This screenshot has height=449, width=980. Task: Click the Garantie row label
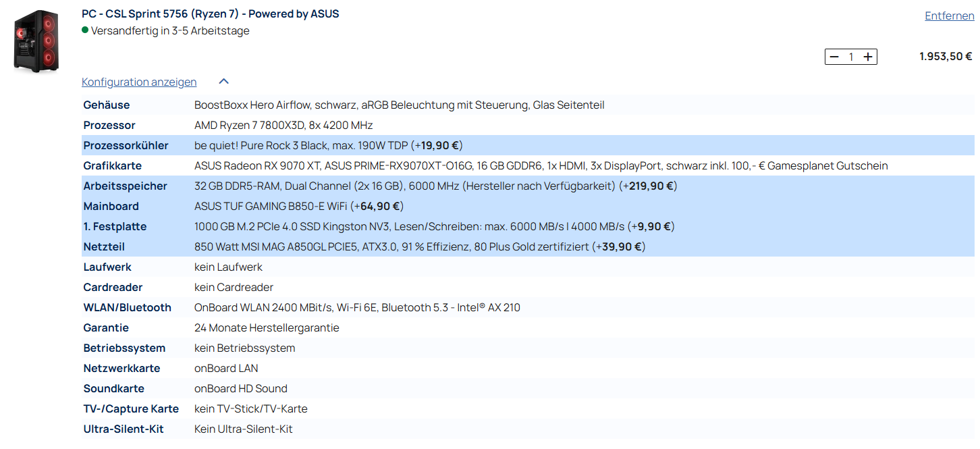106,327
